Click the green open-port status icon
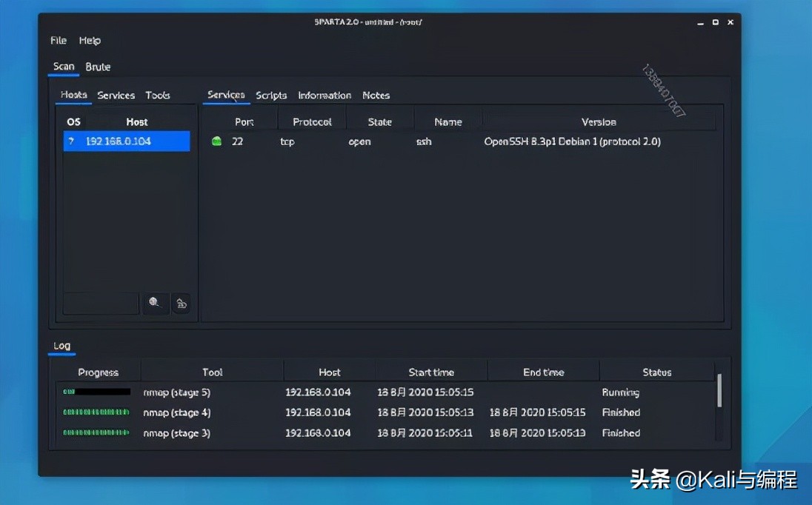812x505 pixels. (217, 141)
